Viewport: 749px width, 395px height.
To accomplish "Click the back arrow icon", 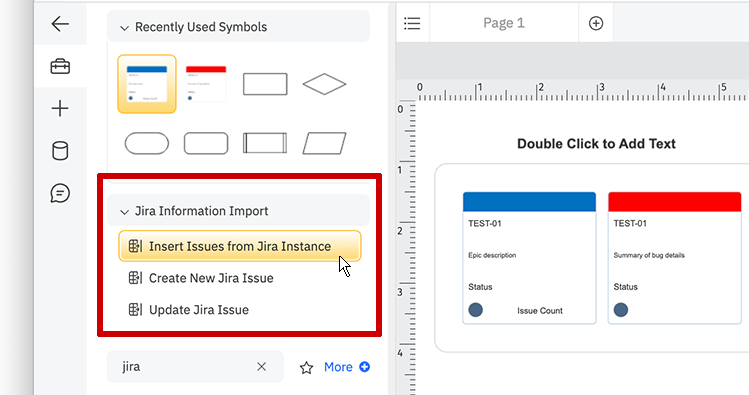I will tap(60, 23).
